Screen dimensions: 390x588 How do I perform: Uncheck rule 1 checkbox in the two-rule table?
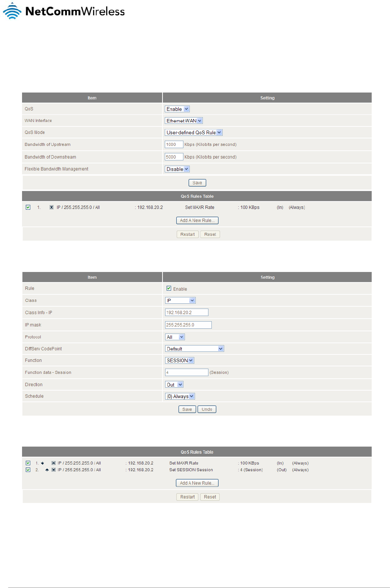click(x=28, y=463)
